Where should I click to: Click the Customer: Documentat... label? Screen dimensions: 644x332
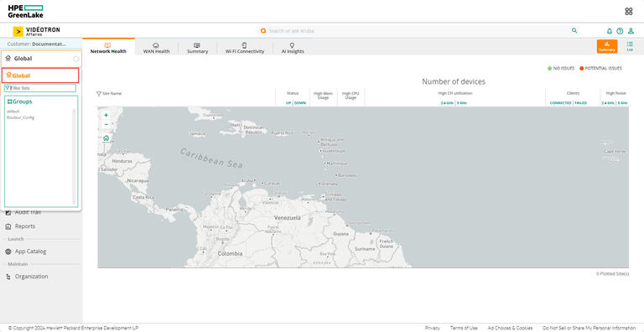tap(37, 44)
